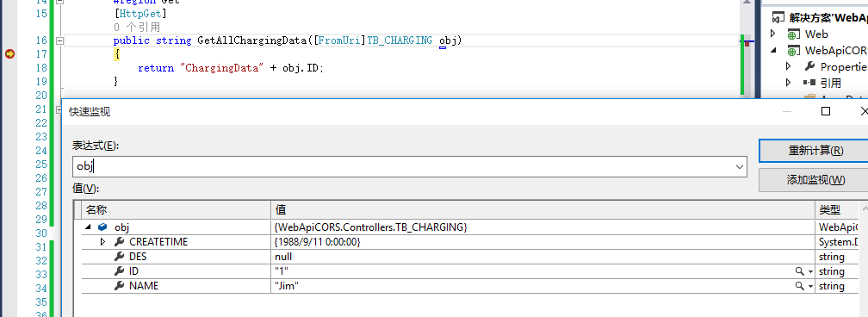Click the WebApiCOR project globe icon

[793, 51]
